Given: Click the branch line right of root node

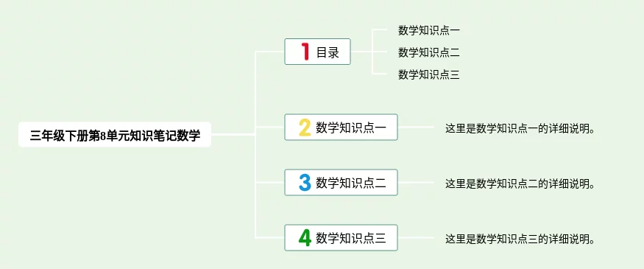Looking at the screenshot, I should pos(233,134).
